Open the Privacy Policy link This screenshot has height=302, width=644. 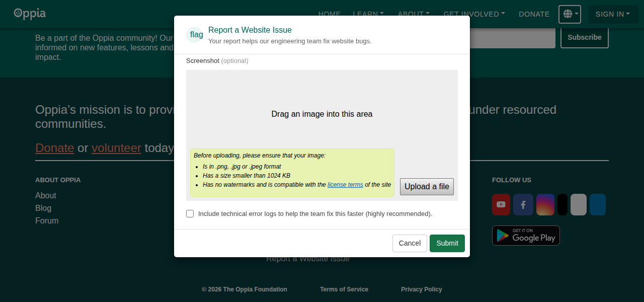click(x=422, y=289)
